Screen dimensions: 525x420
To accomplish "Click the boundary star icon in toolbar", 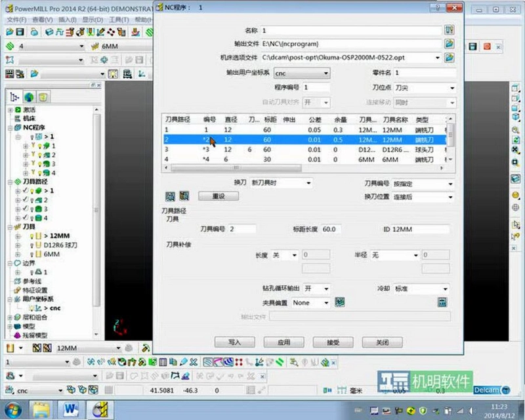I will click(x=10, y=60).
